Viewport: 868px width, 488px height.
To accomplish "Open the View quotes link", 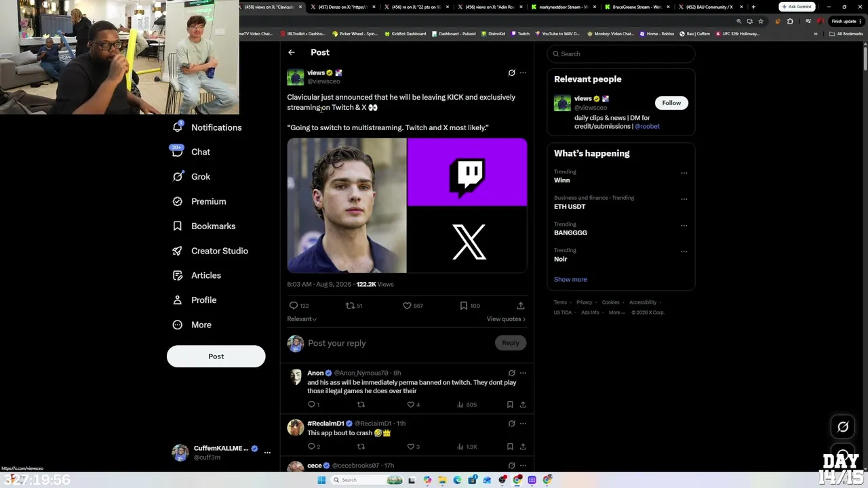I will (x=506, y=319).
